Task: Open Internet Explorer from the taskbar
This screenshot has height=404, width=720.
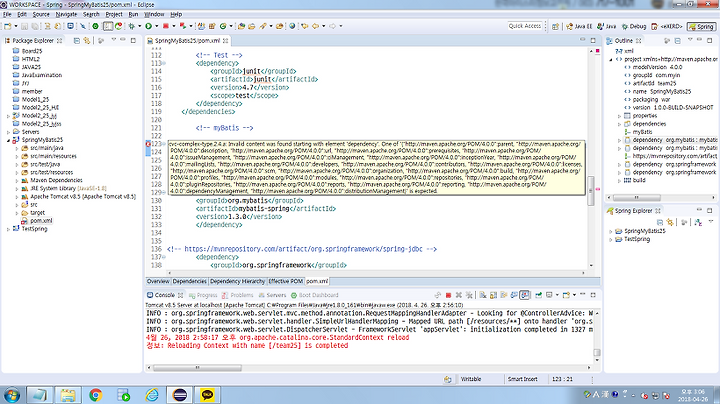Action: click(152, 395)
